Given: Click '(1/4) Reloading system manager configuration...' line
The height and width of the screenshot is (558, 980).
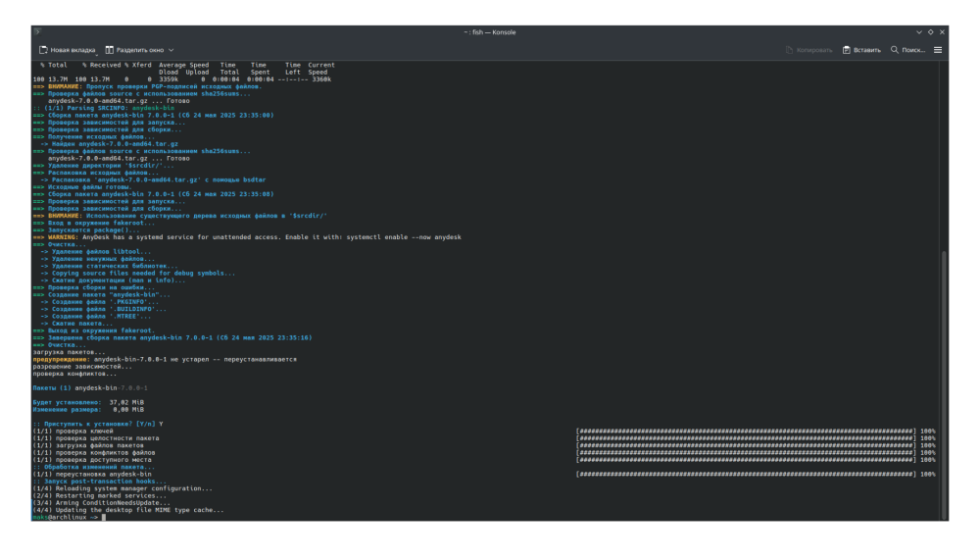Looking at the screenshot, I should coord(122,488).
